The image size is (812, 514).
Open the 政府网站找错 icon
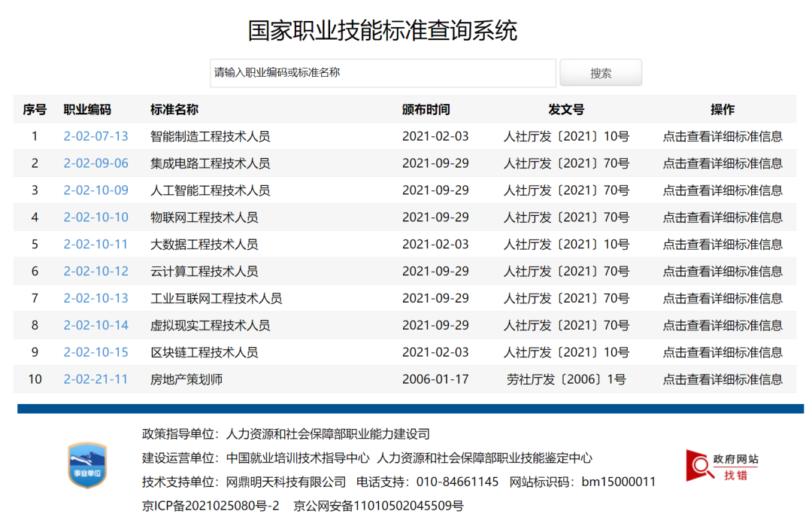coord(722,465)
